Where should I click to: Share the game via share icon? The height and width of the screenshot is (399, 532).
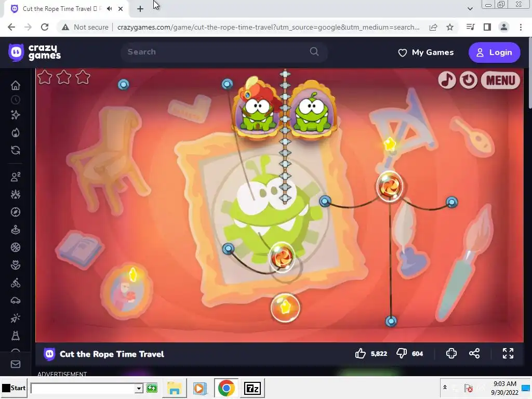[474, 353]
